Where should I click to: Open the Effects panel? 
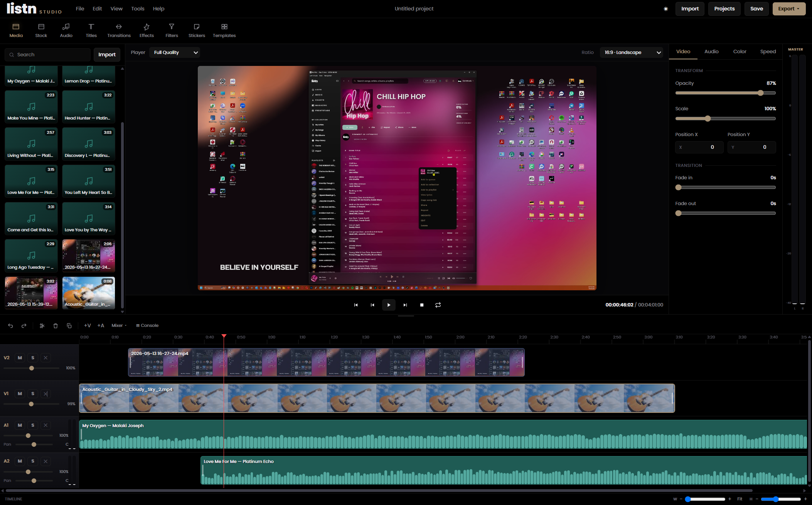147,30
